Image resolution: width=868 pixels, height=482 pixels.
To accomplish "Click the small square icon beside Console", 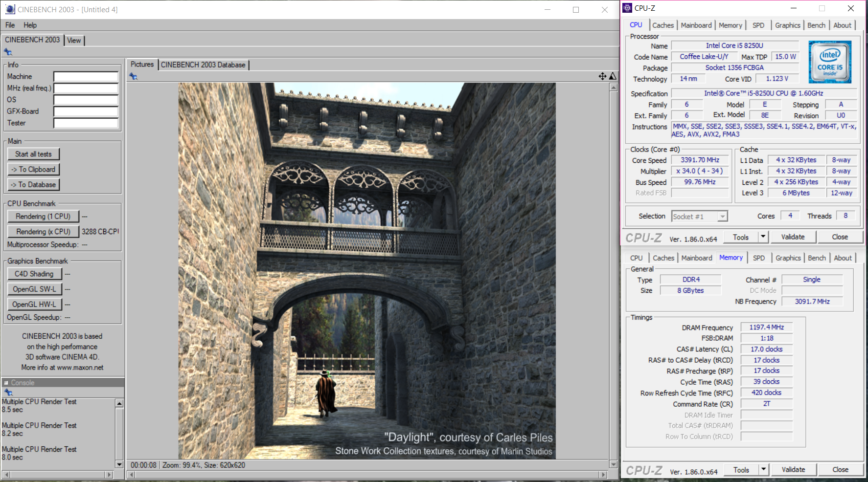I will pyautogui.click(x=6, y=383).
